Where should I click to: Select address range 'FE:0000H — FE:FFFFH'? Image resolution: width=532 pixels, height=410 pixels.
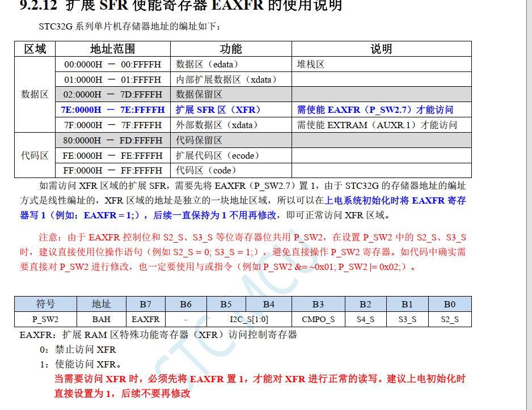point(113,155)
